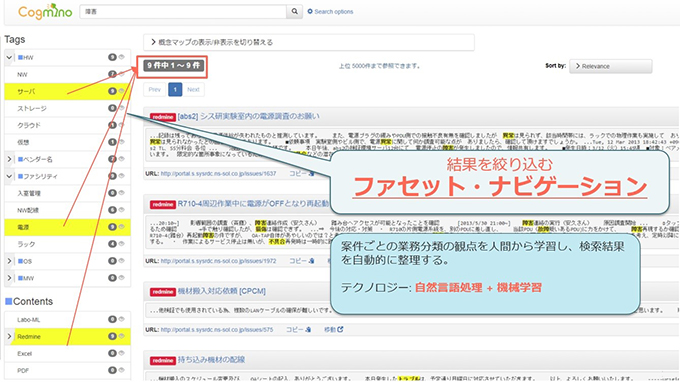The image size is (680, 382).
Task: Click the blue square beside Contents heading
Action: click(x=8, y=301)
